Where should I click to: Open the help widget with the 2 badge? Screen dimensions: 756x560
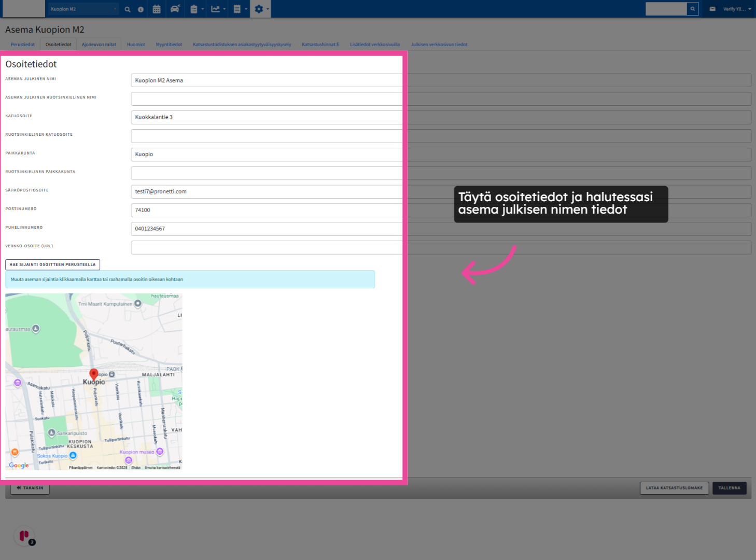click(x=24, y=536)
